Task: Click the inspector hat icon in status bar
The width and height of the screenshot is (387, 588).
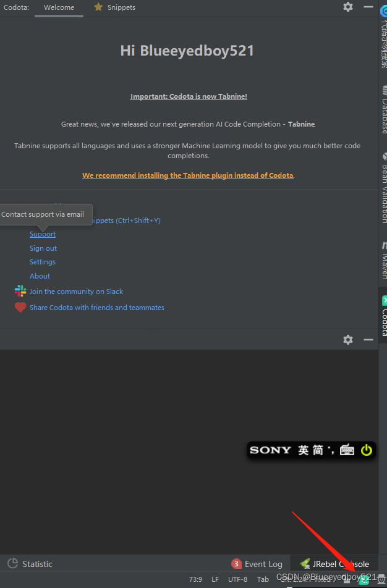Action: (x=381, y=579)
